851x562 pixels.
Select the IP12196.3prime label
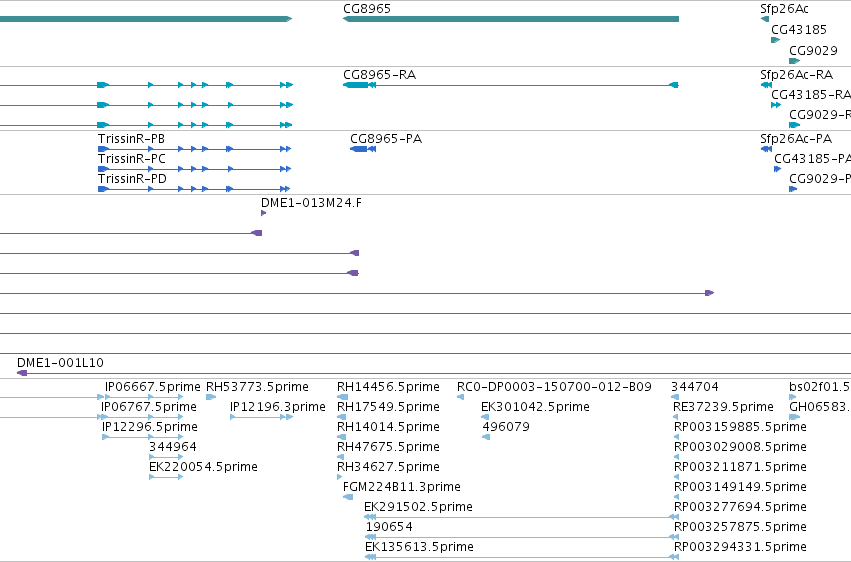(x=278, y=407)
